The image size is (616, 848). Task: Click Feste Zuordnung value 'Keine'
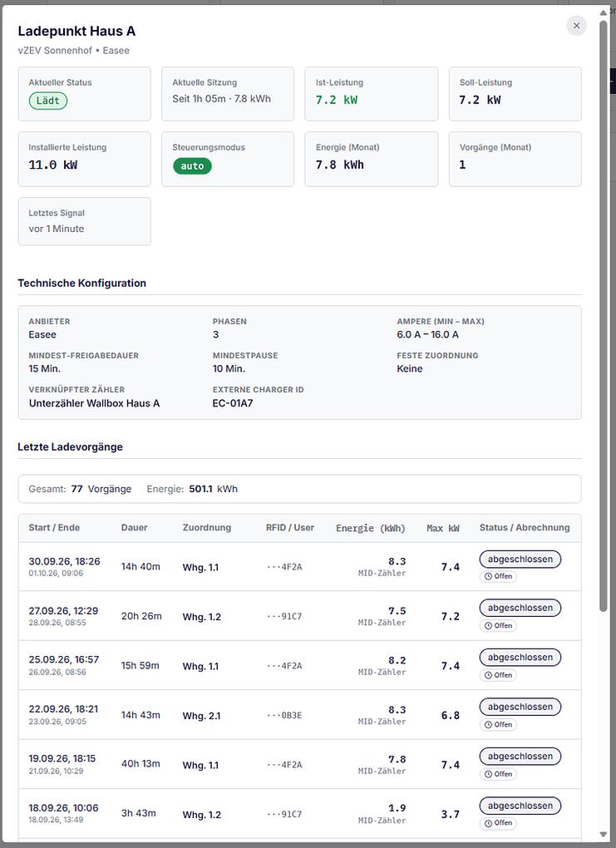[409, 369]
